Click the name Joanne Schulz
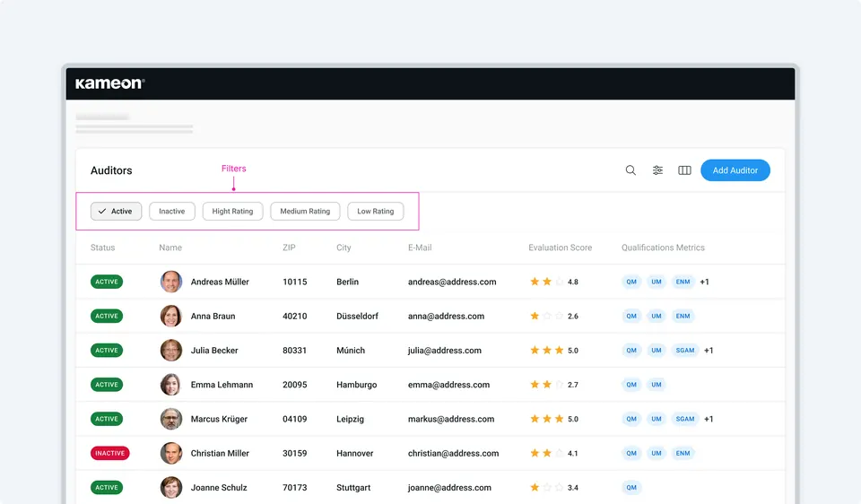Image resolution: width=861 pixels, height=504 pixels. tap(219, 488)
